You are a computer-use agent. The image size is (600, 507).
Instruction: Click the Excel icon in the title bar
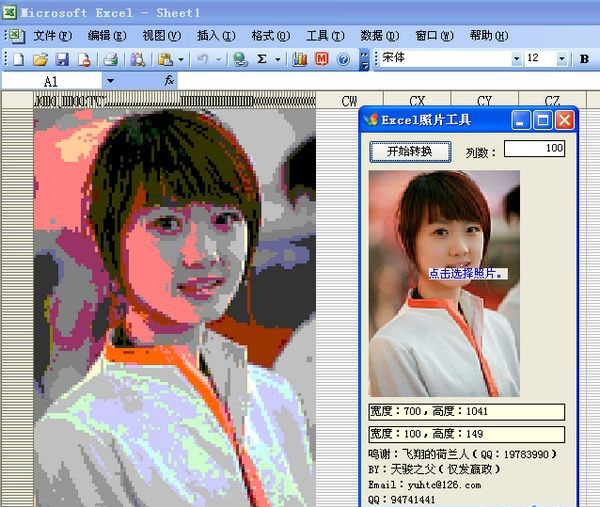[9, 12]
